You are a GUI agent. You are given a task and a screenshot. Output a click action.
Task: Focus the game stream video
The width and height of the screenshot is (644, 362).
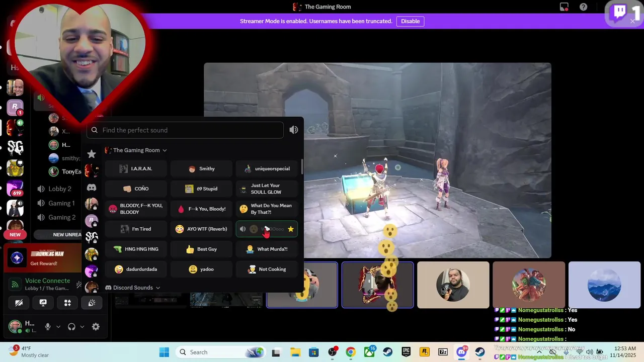(x=377, y=160)
